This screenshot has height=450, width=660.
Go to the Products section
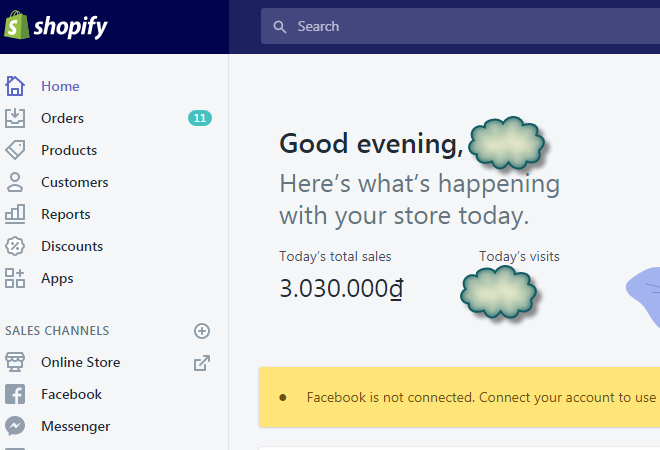click(x=69, y=150)
